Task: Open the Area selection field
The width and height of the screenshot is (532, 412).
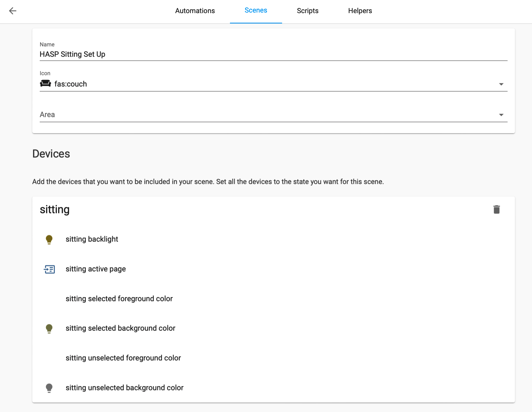Action: tap(268, 115)
